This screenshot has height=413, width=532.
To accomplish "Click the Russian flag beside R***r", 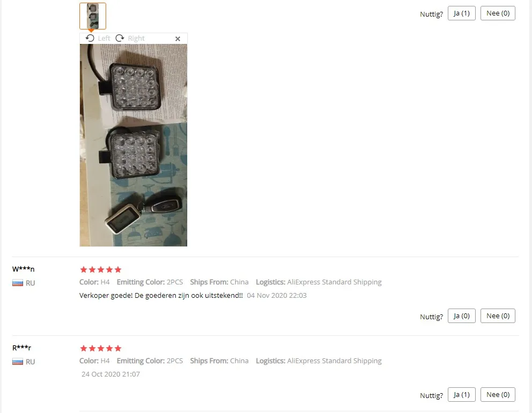I will (18, 362).
